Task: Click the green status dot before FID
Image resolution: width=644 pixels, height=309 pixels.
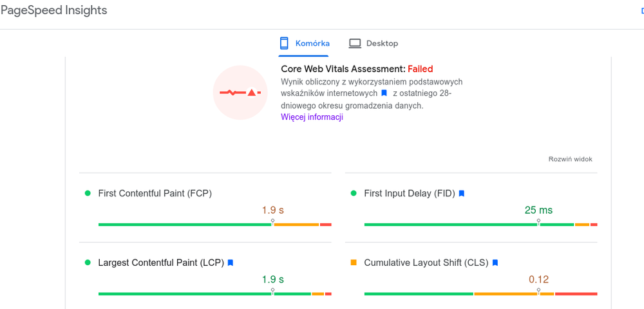Action: (x=353, y=193)
